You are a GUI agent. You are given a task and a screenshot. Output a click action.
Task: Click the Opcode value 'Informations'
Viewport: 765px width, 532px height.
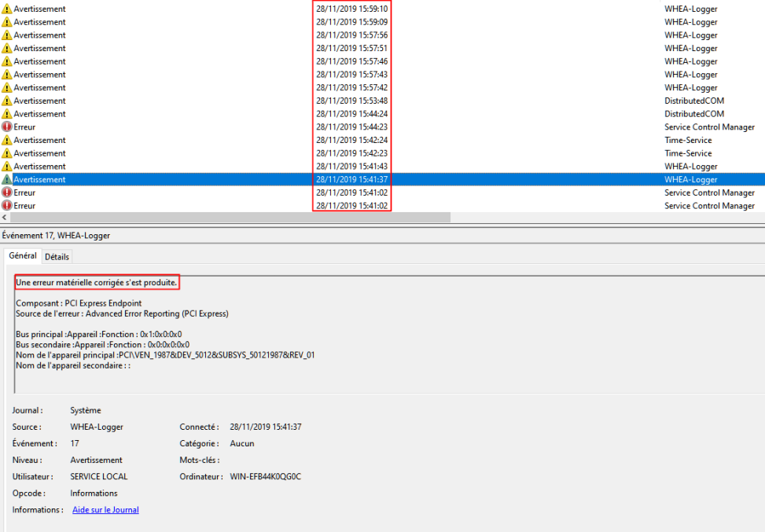click(x=94, y=493)
